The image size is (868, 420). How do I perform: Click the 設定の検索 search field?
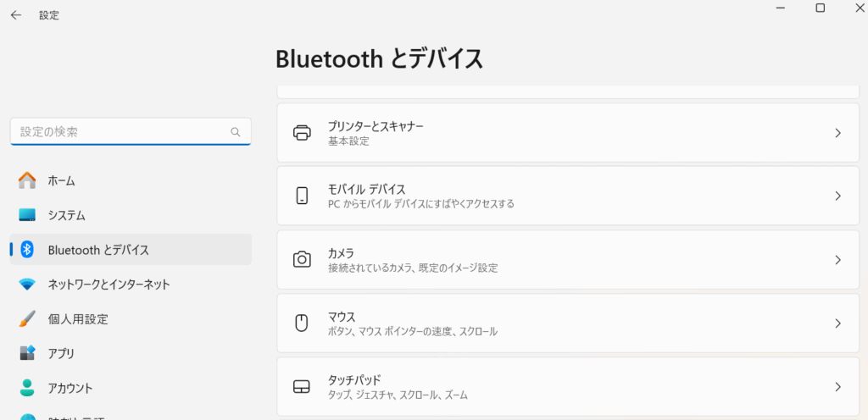(131, 132)
